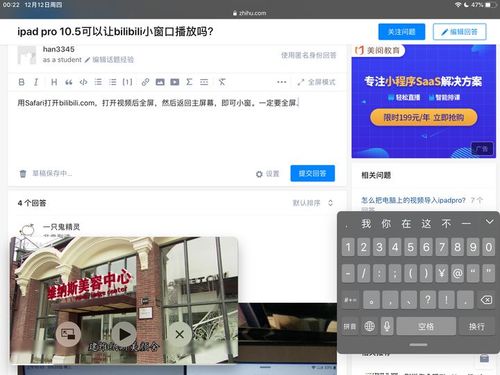This screenshot has height=375, width=500.
Task: Open the default sort order dropdown
Action: [313, 203]
